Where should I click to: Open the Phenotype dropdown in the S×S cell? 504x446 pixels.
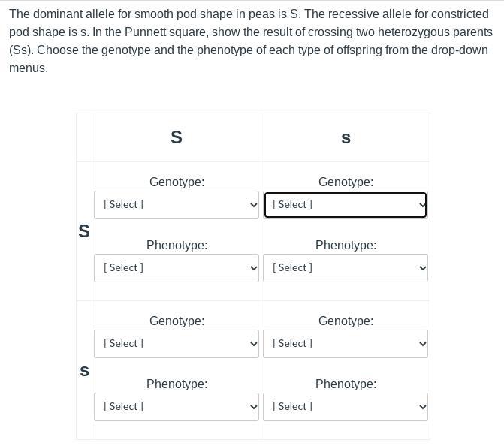(x=177, y=268)
